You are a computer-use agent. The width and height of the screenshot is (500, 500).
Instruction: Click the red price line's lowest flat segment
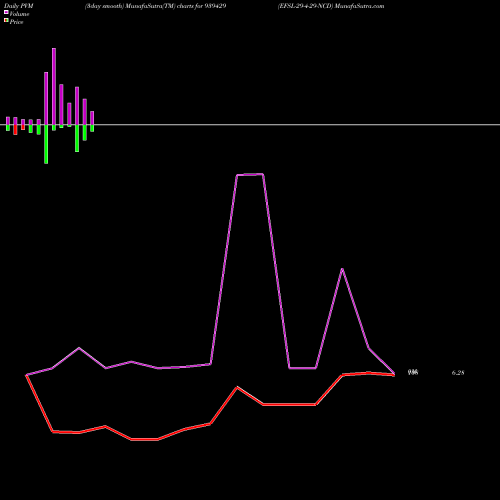pyautogui.click(x=145, y=439)
